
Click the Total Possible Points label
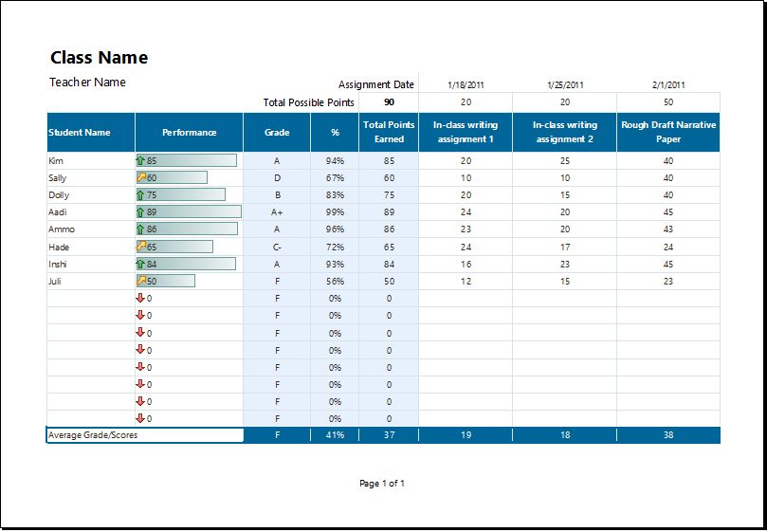pos(309,102)
